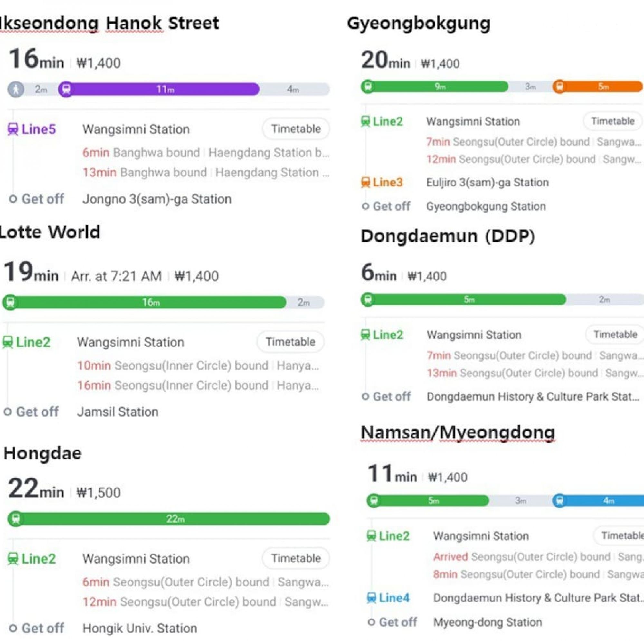Screen dimensions: 644x644
Task: Click the orange Line3 train icon on Gyeongbokgung bar
Action: 560,87
